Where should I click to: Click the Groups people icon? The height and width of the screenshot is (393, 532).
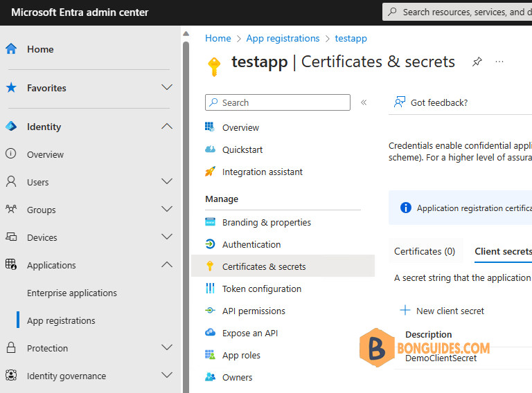[11, 209]
